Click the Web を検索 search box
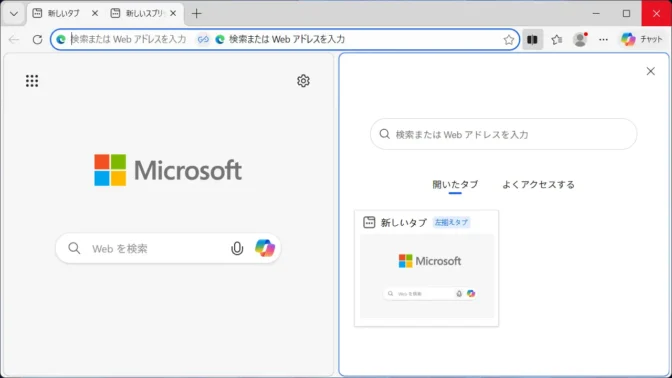 (x=168, y=248)
